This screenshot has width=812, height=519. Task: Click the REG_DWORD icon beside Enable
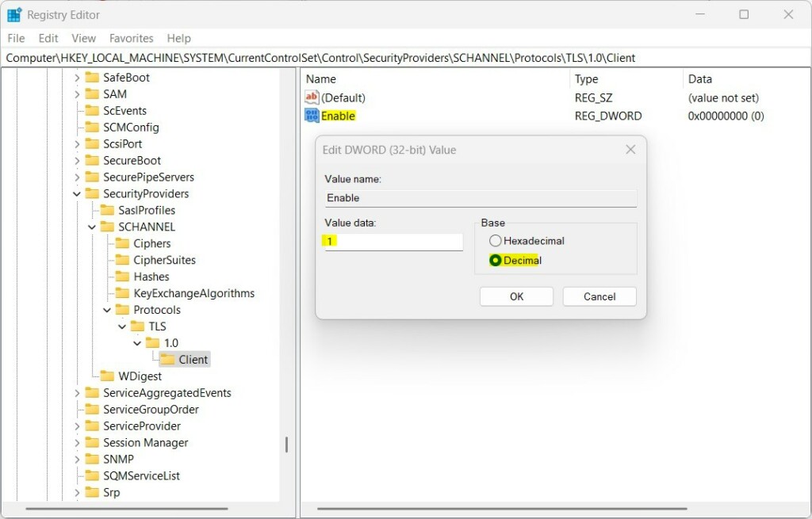click(311, 116)
